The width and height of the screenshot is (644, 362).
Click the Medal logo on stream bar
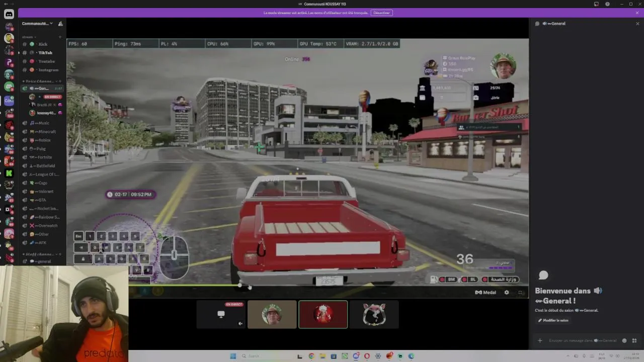[x=486, y=292]
